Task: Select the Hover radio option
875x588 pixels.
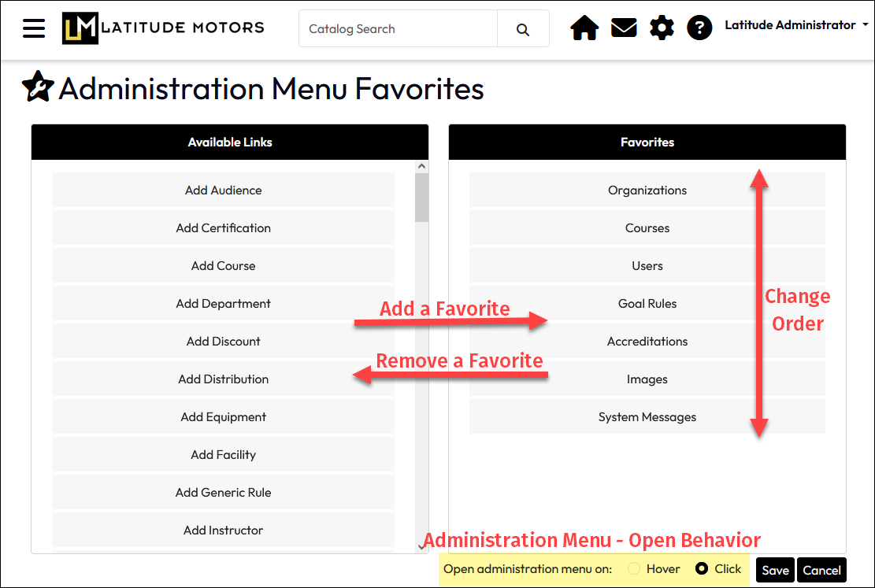Action: click(x=634, y=568)
